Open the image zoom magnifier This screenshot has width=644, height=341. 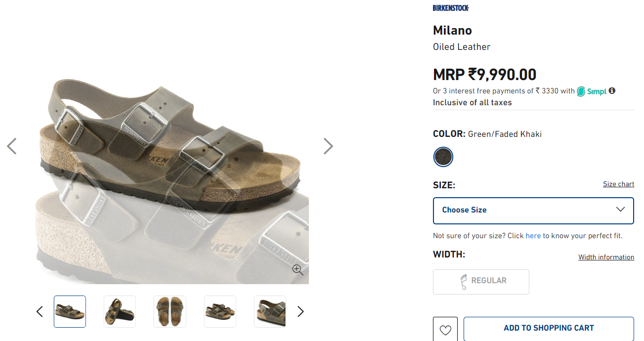pos(298,270)
